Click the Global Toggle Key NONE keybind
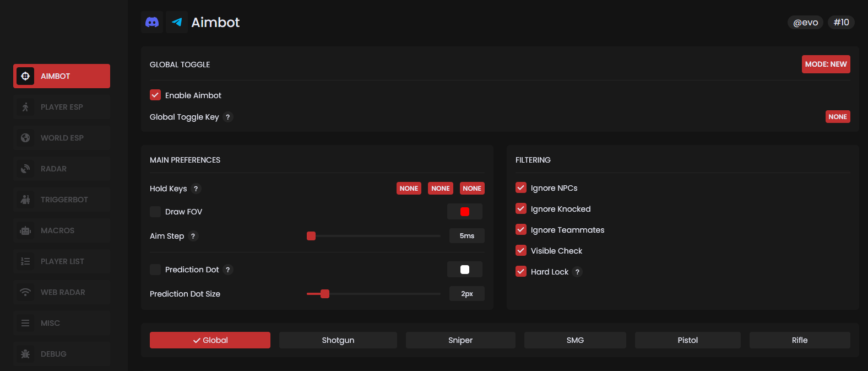Image resolution: width=868 pixels, height=371 pixels. (837, 117)
